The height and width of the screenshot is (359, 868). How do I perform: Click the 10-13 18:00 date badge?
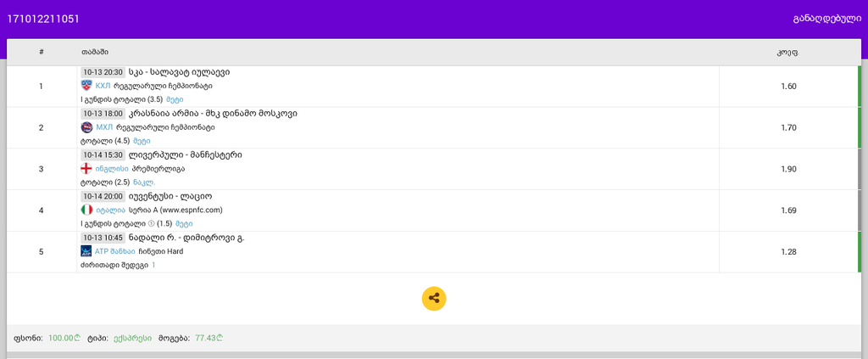(x=103, y=114)
